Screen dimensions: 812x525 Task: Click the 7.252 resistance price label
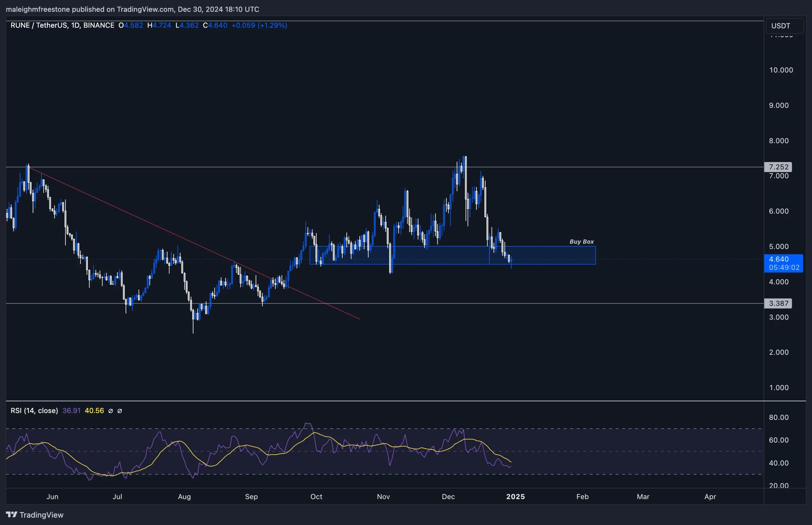click(x=779, y=167)
